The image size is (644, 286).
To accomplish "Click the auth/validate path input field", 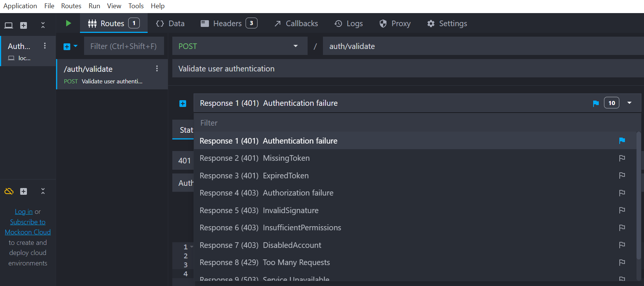I will click(483, 46).
